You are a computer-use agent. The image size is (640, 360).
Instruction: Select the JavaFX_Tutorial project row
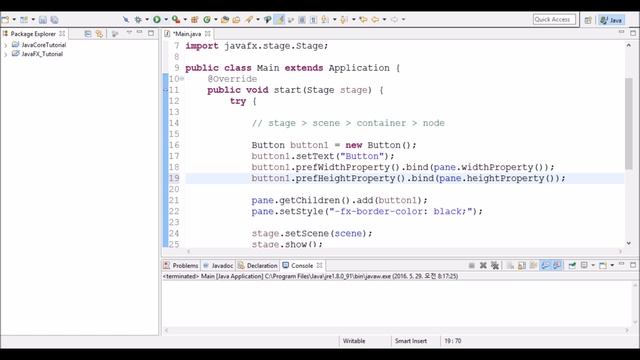pyautogui.click(x=37, y=54)
